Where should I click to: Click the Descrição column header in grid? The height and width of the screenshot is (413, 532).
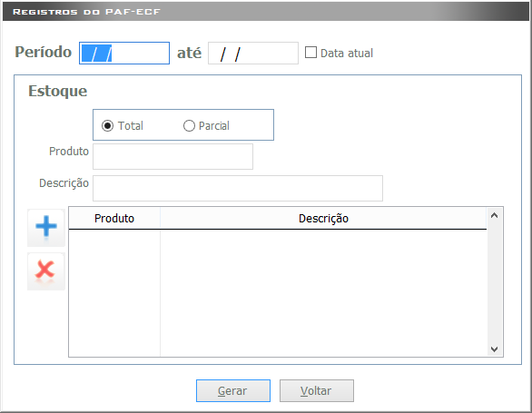[x=323, y=218]
